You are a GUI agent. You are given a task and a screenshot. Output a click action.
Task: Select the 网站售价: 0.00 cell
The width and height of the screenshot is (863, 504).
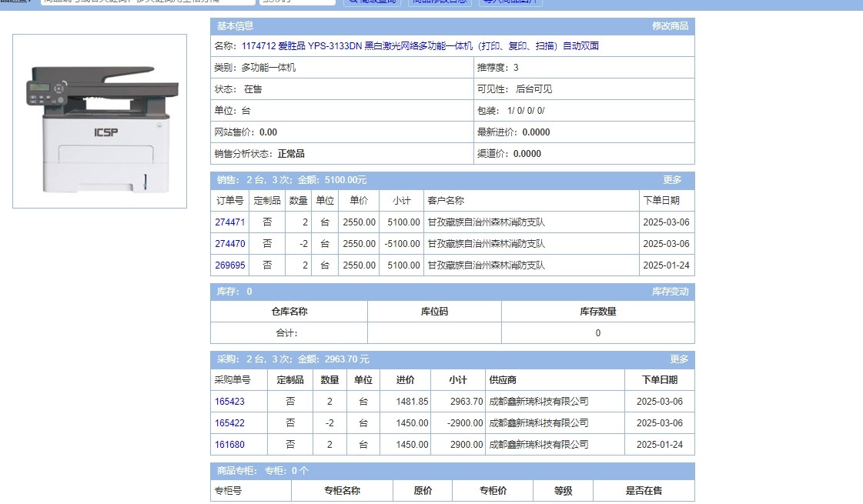coord(342,132)
